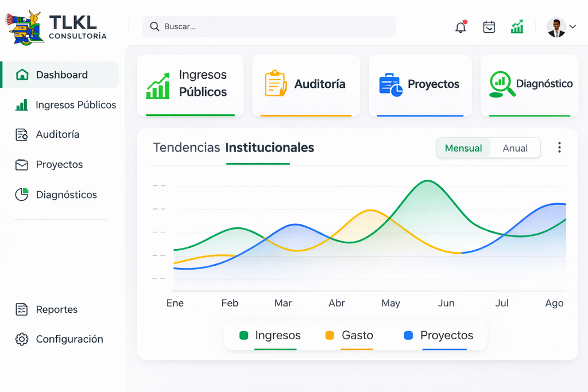This screenshot has width=588, height=392.
Task: Open the three-dot chart options menu
Action: pyautogui.click(x=559, y=148)
